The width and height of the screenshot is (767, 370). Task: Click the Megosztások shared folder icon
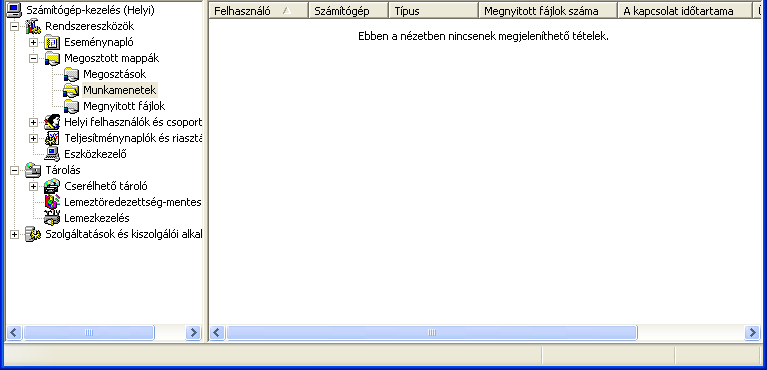[x=71, y=74]
